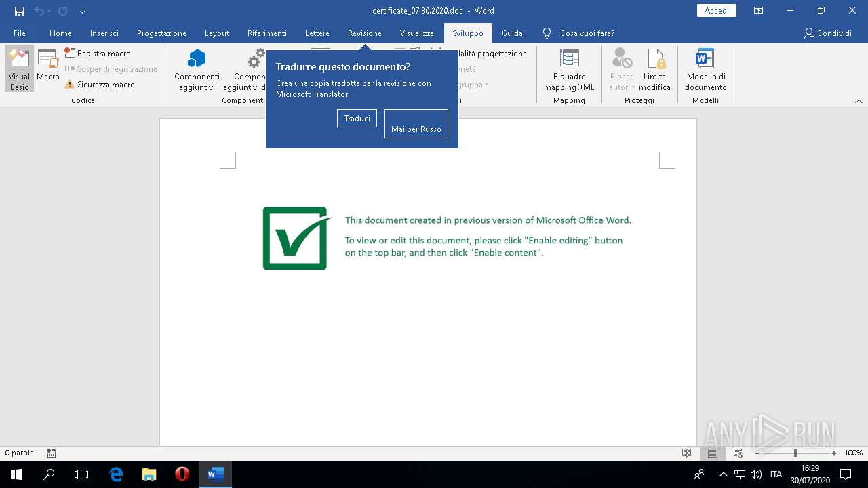Open File Explorer from taskbar
The width and height of the screenshot is (868, 488).
[149, 474]
